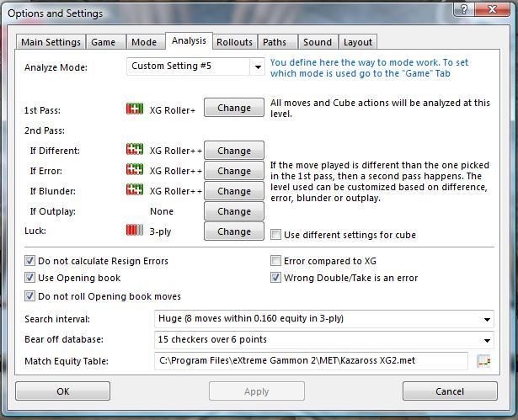The image size is (518, 420).
Task: Expand the Search interval dropdown
Action: click(486, 319)
